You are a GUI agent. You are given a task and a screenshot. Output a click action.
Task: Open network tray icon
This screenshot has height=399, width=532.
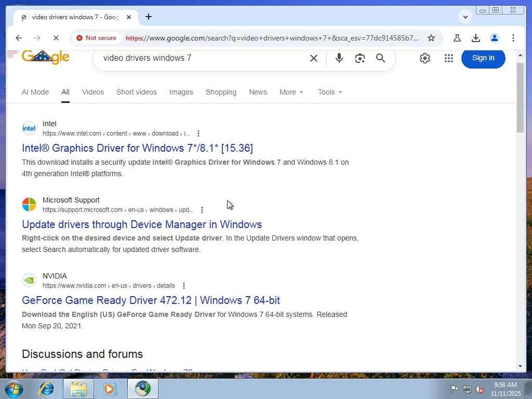tap(467, 390)
